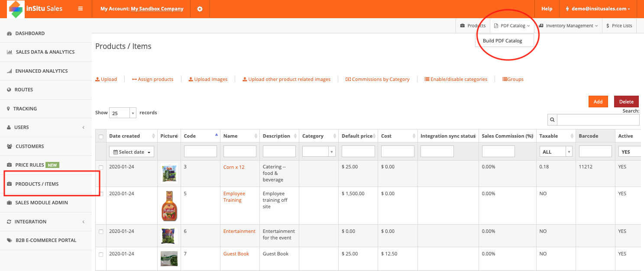Click the Name column filter field

(239, 152)
